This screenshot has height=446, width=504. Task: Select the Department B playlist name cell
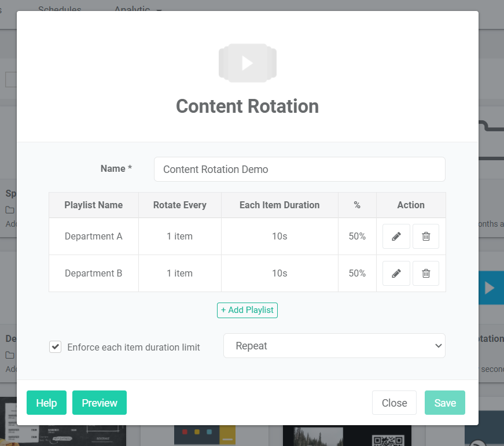94,273
